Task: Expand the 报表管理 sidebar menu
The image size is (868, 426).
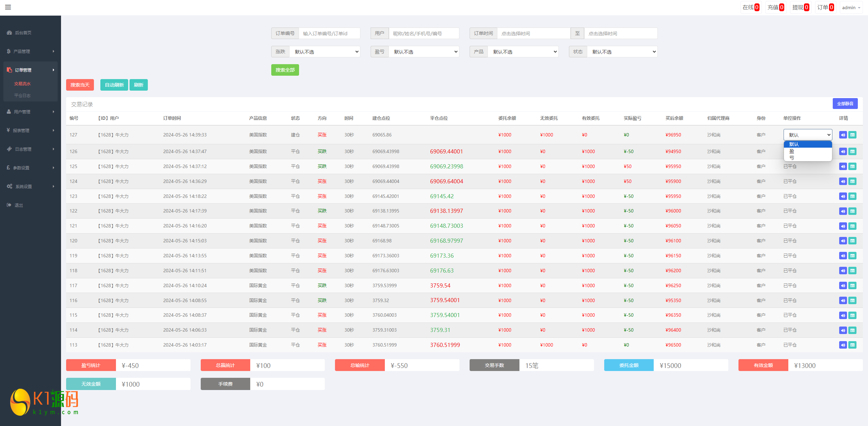Action: 31,130
